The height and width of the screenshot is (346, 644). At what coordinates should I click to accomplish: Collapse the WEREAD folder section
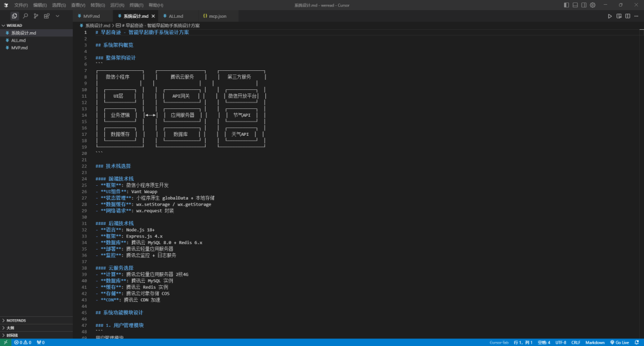tap(36, 26)
